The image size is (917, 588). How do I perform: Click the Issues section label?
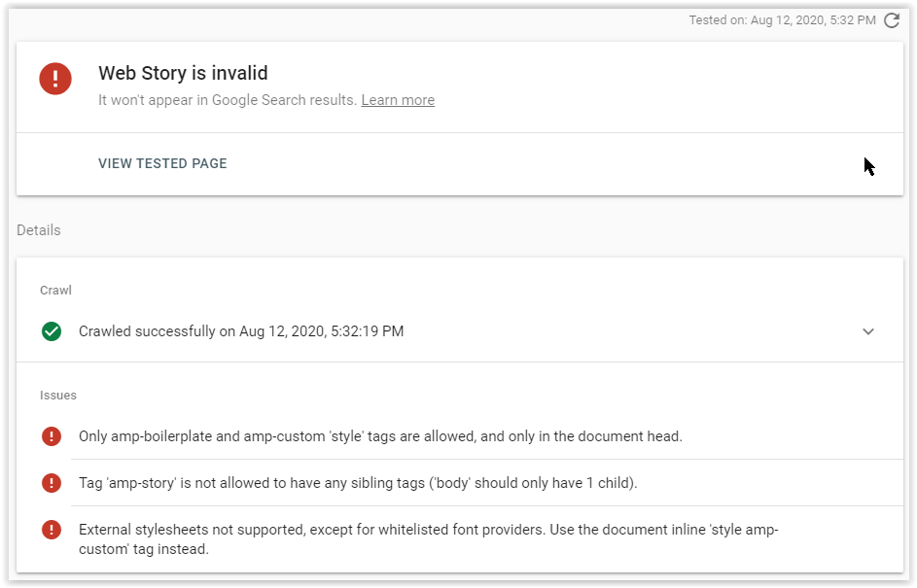[58, 396]
